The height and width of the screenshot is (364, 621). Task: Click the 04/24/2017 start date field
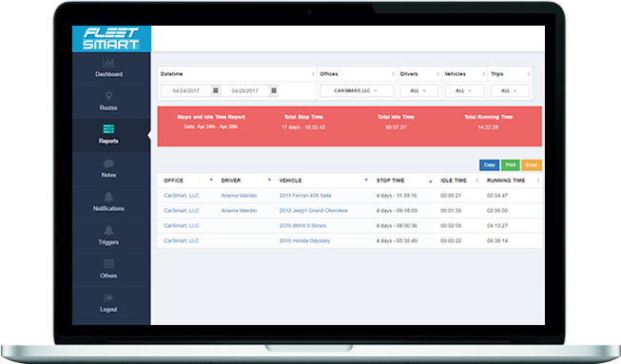185,90
